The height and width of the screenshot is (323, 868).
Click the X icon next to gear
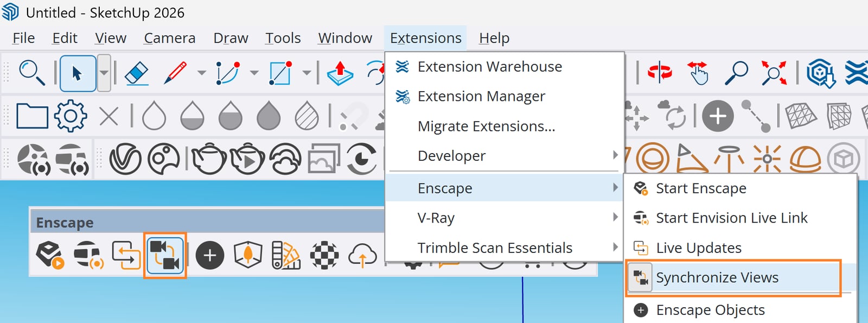109,116
